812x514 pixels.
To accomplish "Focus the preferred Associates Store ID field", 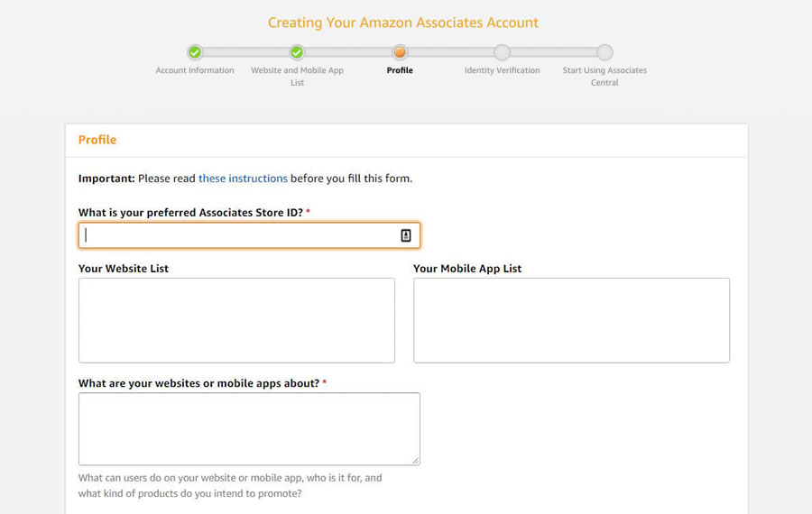I will pyautogui.click(x=249, y=235).
